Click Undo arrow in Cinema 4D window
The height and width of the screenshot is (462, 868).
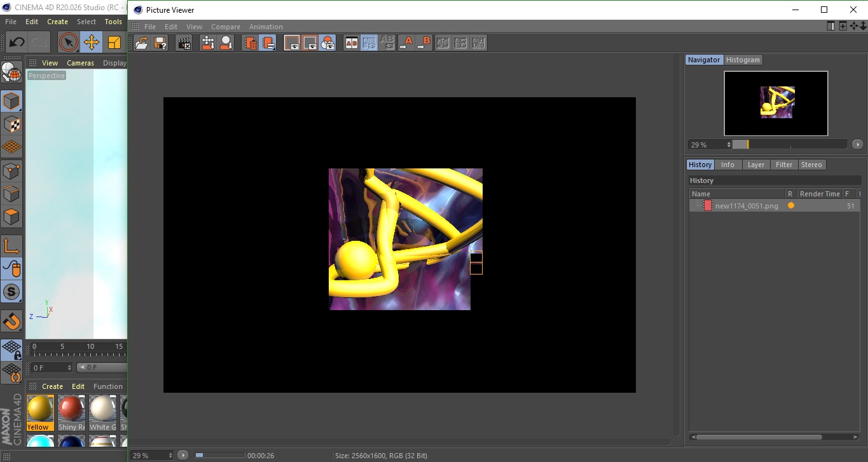point(17,43)
